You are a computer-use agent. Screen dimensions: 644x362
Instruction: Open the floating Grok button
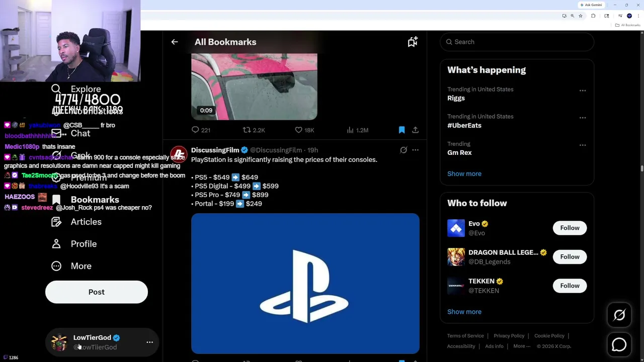point(619,315)
